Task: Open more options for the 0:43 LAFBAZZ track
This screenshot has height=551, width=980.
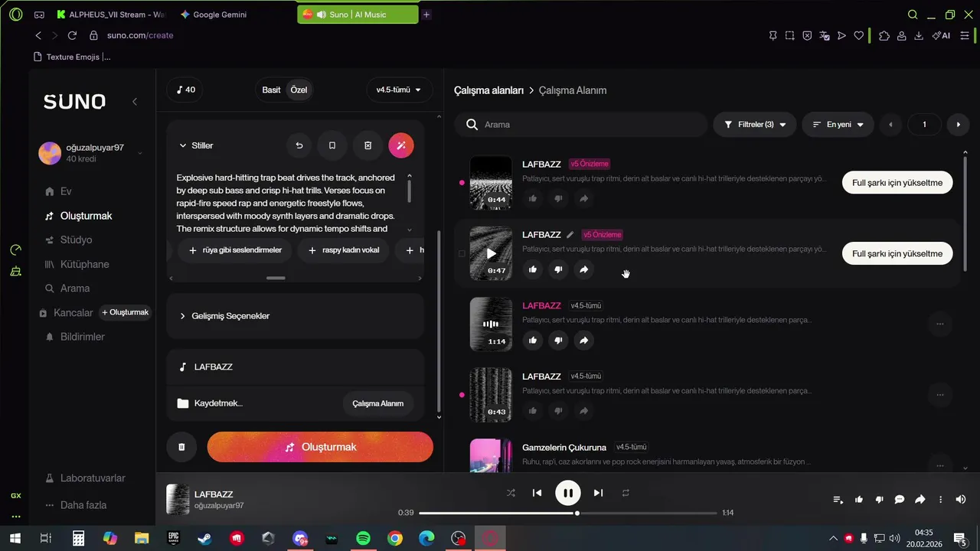Action: click(940, 395)
